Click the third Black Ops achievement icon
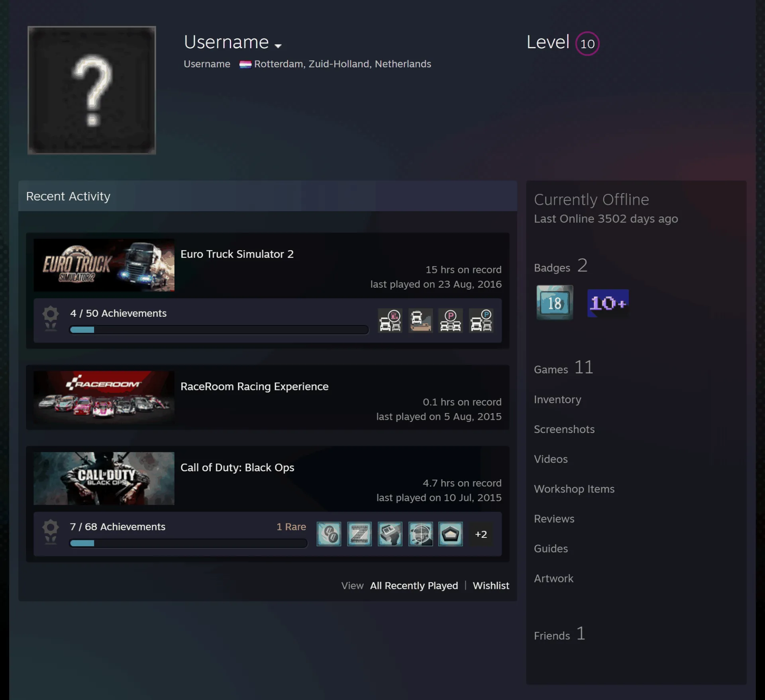765x700 pixels. click(x=390, y=534)
